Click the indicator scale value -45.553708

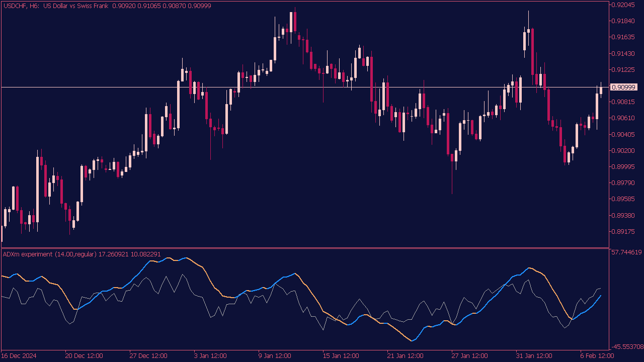[626, 346]
